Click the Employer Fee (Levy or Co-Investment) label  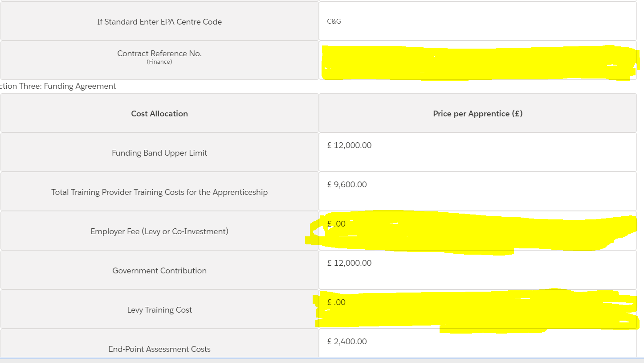coord(159,231)
